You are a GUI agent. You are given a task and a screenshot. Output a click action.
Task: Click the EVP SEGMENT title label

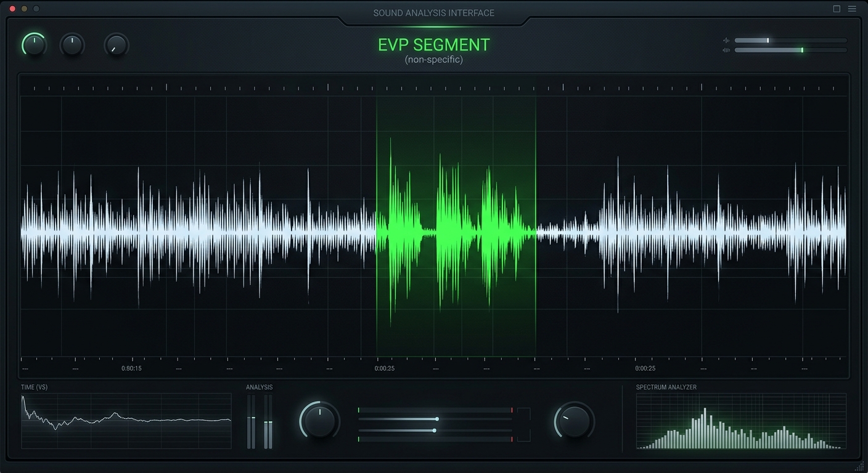coord(433,44)
